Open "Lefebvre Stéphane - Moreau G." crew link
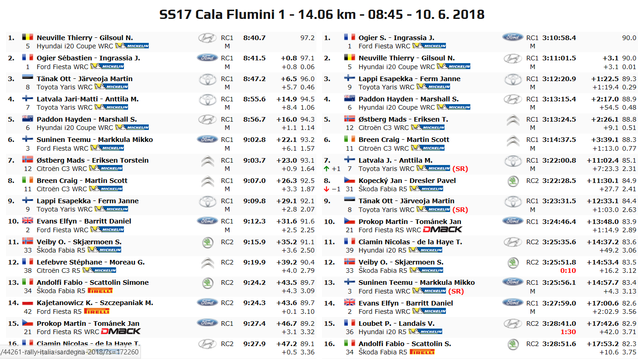 pos(90,262)
